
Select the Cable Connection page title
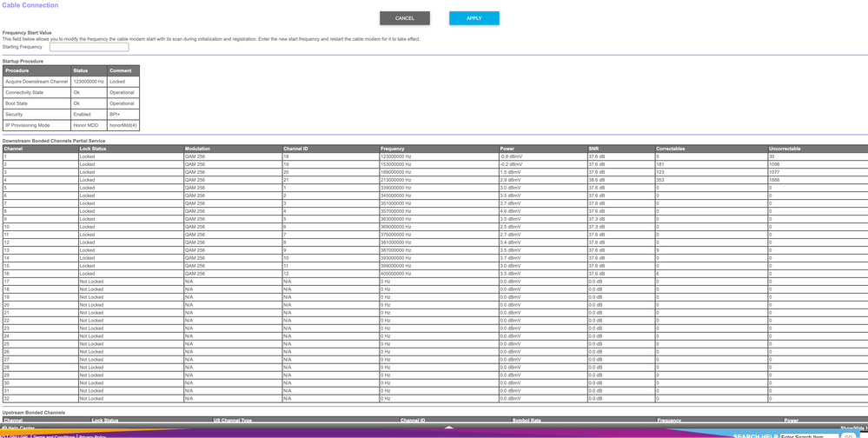pyautogui.click(x=30, y=5)
